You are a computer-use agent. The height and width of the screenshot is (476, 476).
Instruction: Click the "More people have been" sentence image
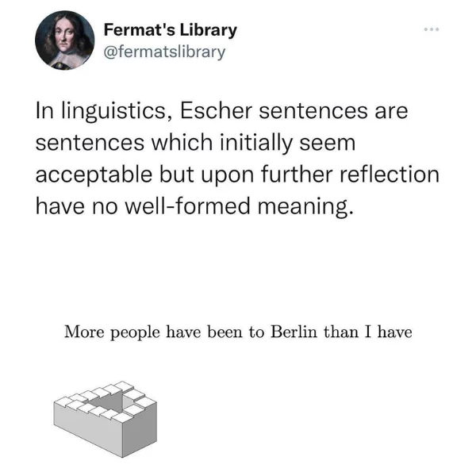(x=237, y=332)
